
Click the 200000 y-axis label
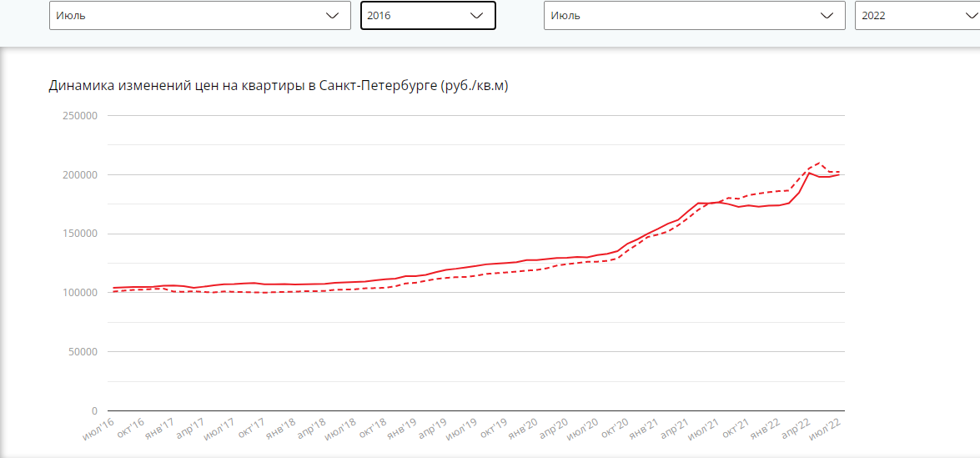pyautogui.click(x=79, y=175)
